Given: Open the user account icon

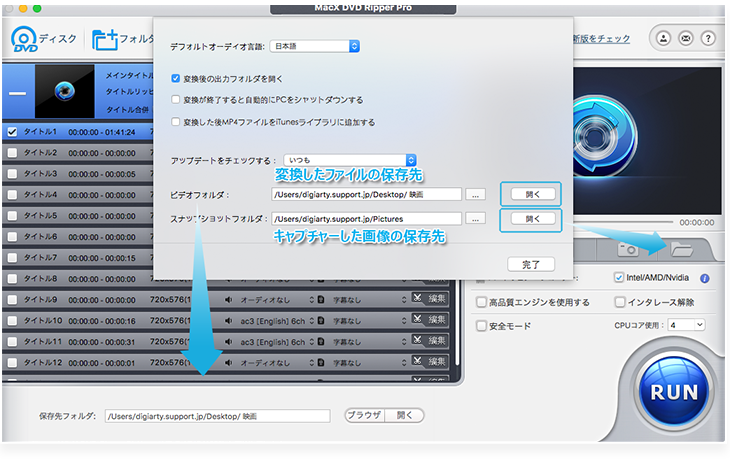Looking at the screenshot, I should (663, 38).
